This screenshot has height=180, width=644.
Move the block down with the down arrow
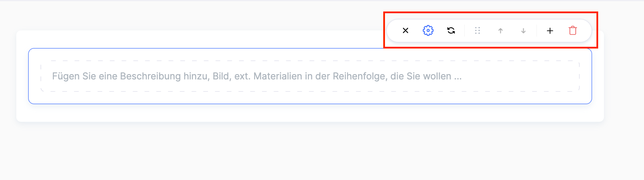pyautogui.click(x=523, y=31)
